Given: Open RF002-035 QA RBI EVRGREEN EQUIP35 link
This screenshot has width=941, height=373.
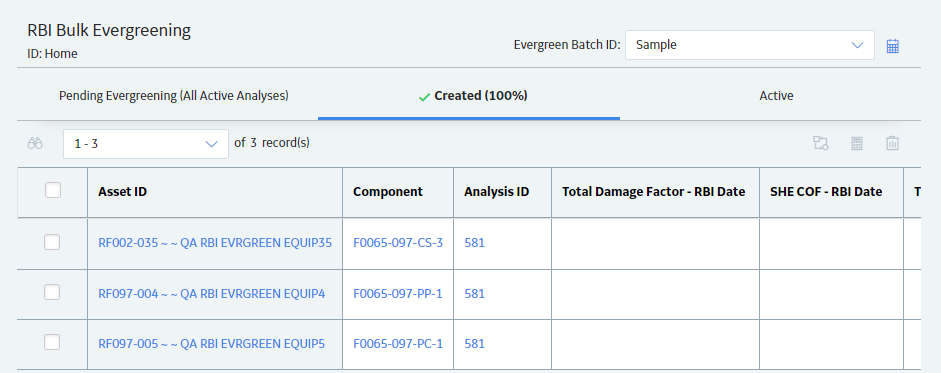Looking at the screenshot, I should 215,243.
